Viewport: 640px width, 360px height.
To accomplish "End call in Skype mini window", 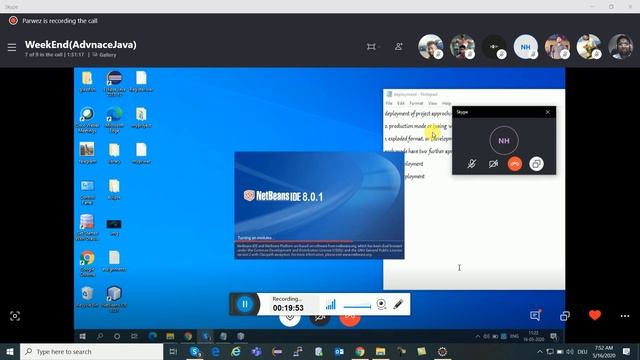I will coord(515,164).
